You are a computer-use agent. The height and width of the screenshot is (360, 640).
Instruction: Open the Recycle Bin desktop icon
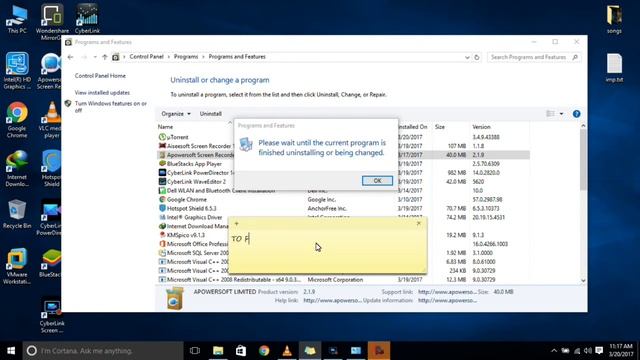tap(17, 214)
